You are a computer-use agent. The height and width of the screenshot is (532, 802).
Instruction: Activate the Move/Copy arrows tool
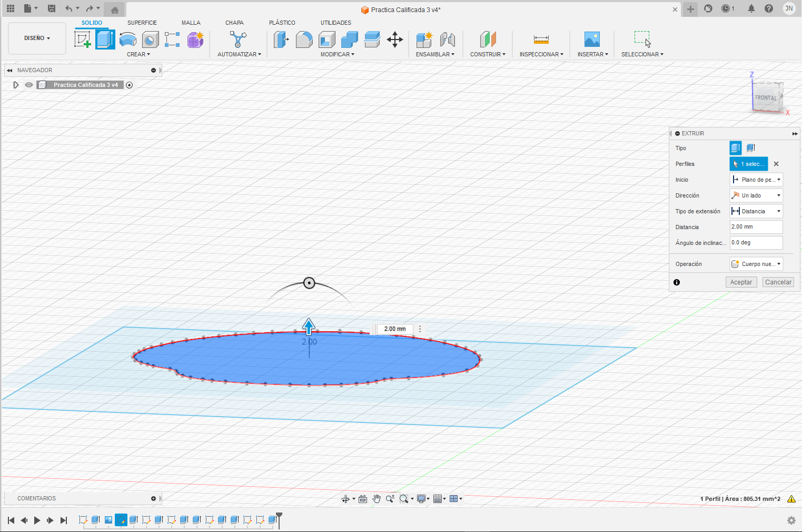pos(395,40)
